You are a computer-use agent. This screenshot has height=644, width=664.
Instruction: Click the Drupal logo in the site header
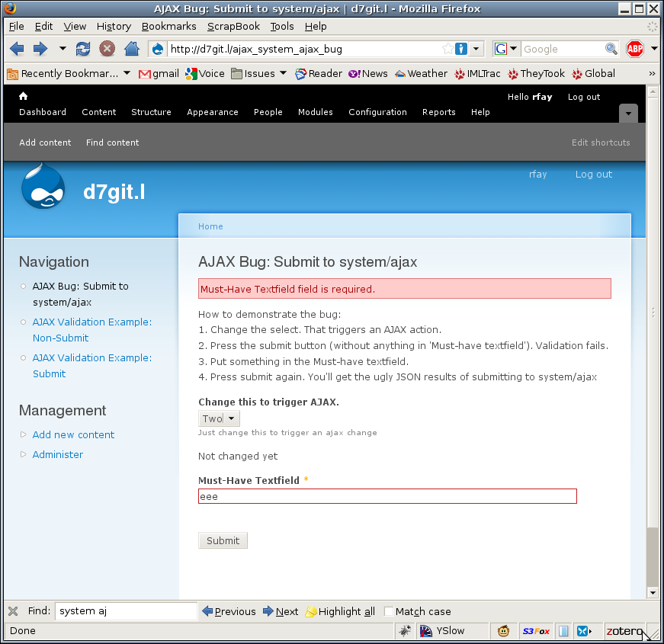[x=43, y=185]
